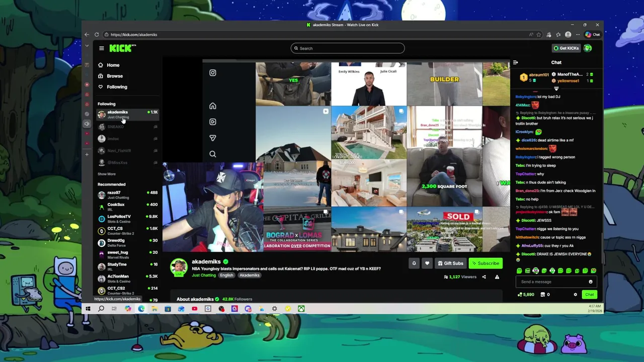
Task: Open chat settings gear
Action: pyautogui.click(x=576, y=295)
